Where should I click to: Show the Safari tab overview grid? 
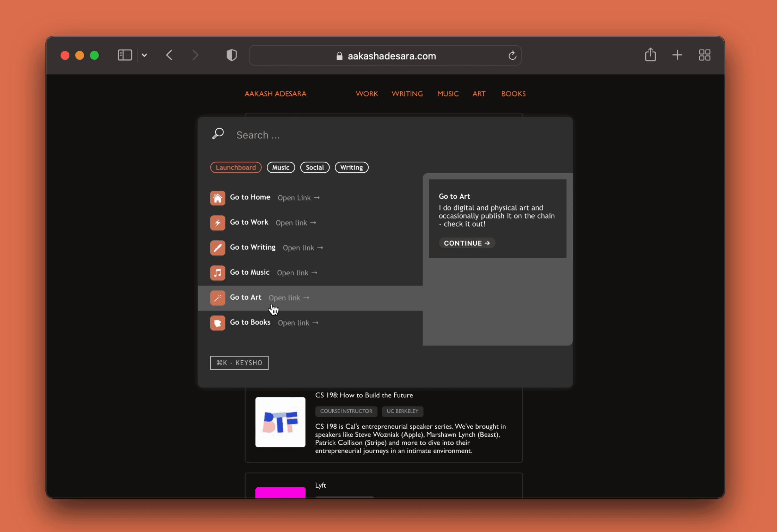[705, 55]
